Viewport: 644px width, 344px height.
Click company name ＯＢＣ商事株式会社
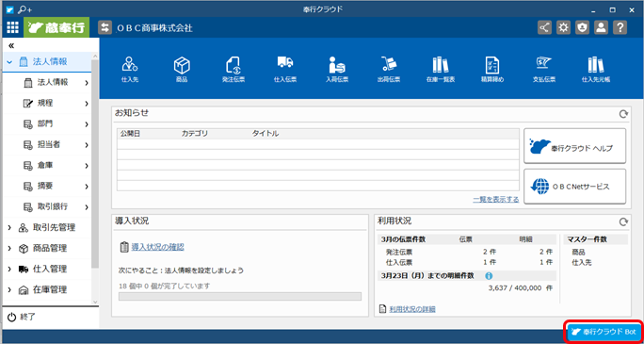point(154,28)
